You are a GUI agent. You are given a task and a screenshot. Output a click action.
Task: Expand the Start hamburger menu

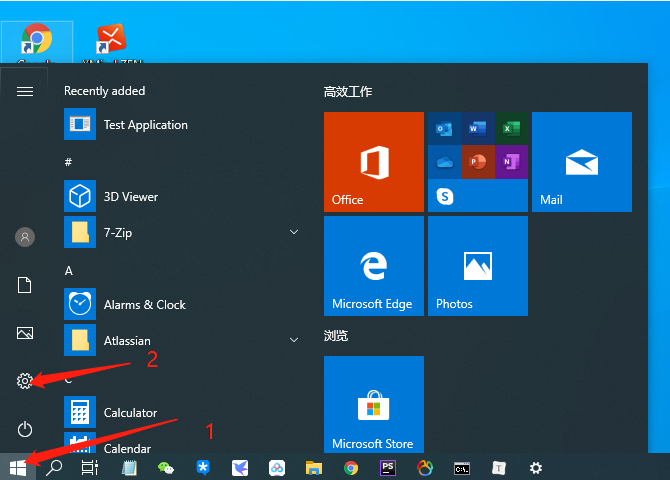[x=25, y=91]
